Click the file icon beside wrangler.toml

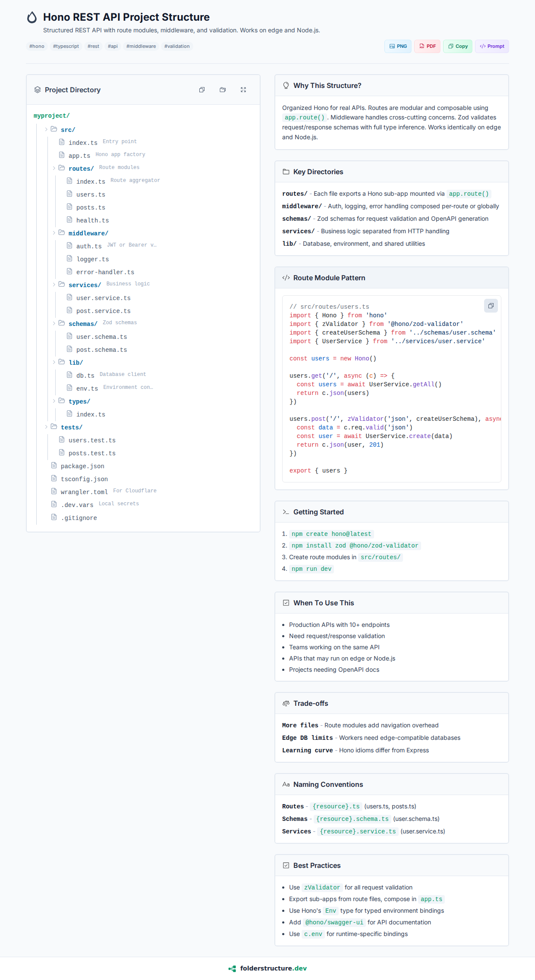click(54, 491)
